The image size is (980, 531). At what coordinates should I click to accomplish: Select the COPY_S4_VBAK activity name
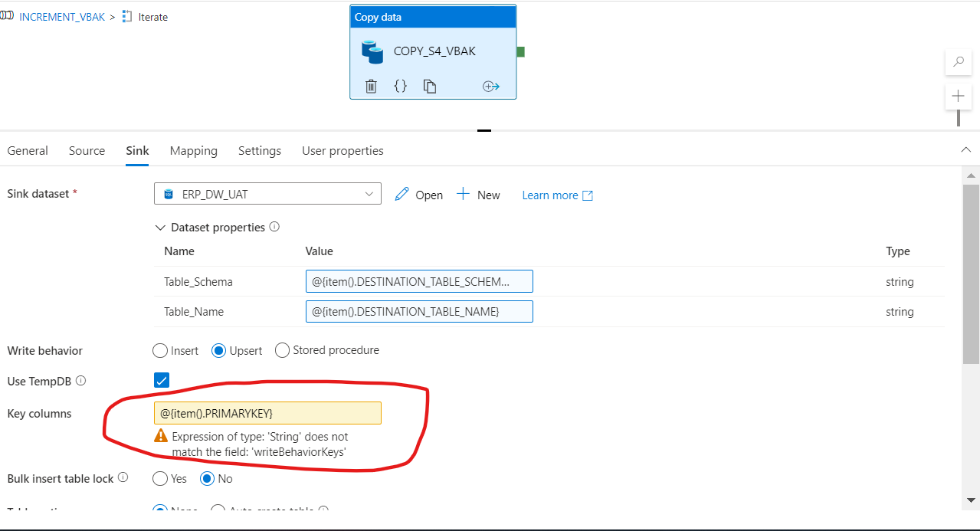pyautogui.click(x=434, y=51)
